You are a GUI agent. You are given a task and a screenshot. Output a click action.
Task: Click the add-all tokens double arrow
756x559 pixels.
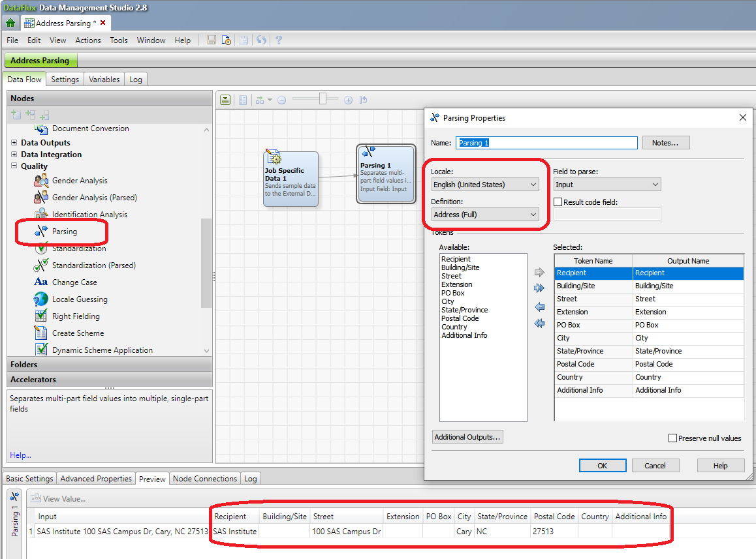pyautogui.click(x=539, y=288)
